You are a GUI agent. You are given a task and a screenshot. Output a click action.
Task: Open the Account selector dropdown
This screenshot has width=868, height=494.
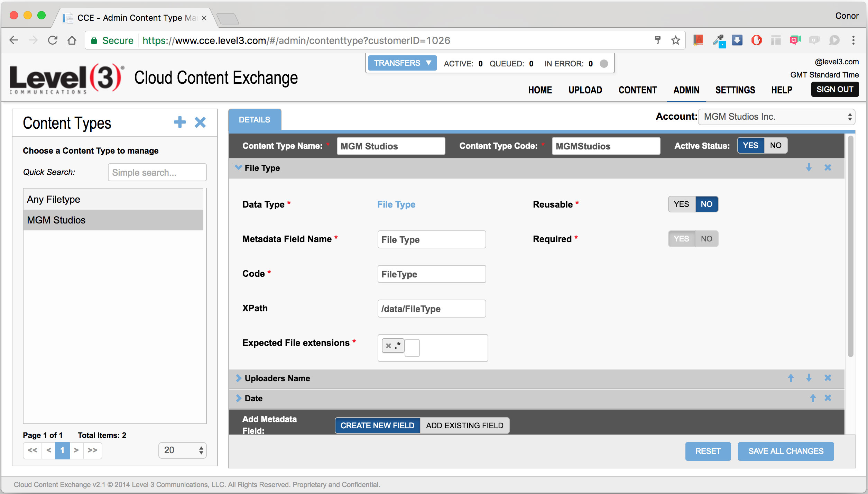point(776,117)
